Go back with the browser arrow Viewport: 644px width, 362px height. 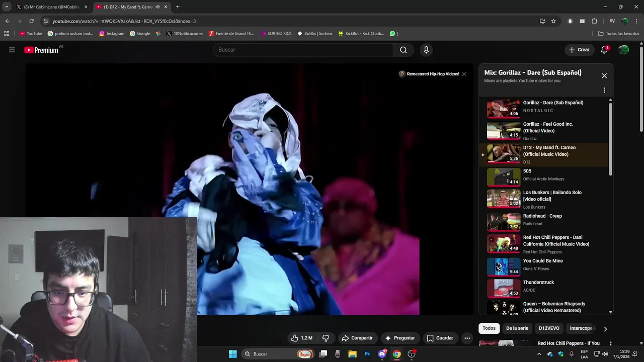pyautogui.click(x=7, y=21)
